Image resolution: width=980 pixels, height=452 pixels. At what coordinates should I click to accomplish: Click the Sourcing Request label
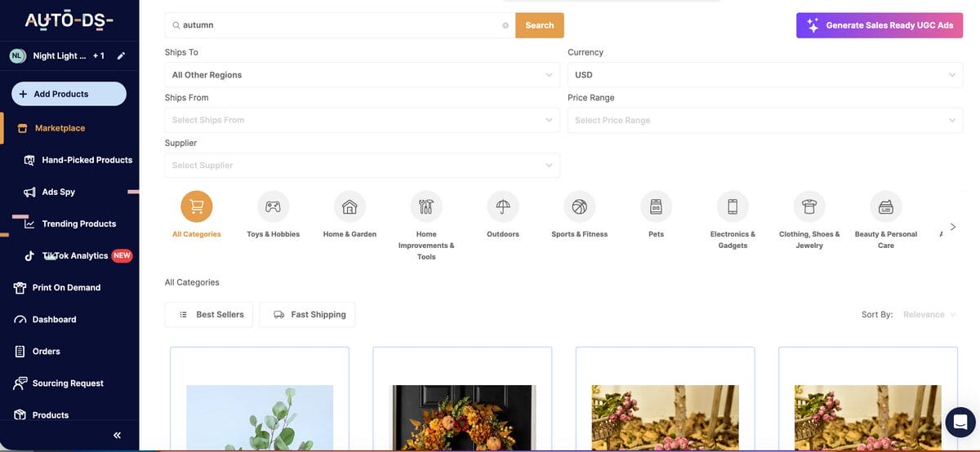(x=68, y=383)
